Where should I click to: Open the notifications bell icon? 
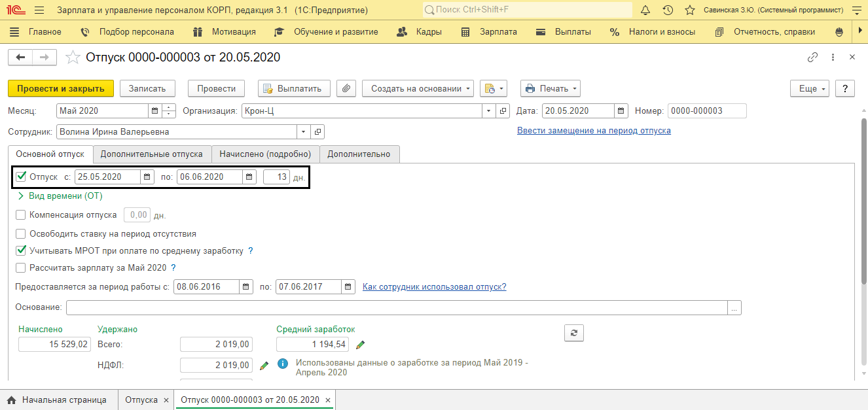(x=646, y=10)
